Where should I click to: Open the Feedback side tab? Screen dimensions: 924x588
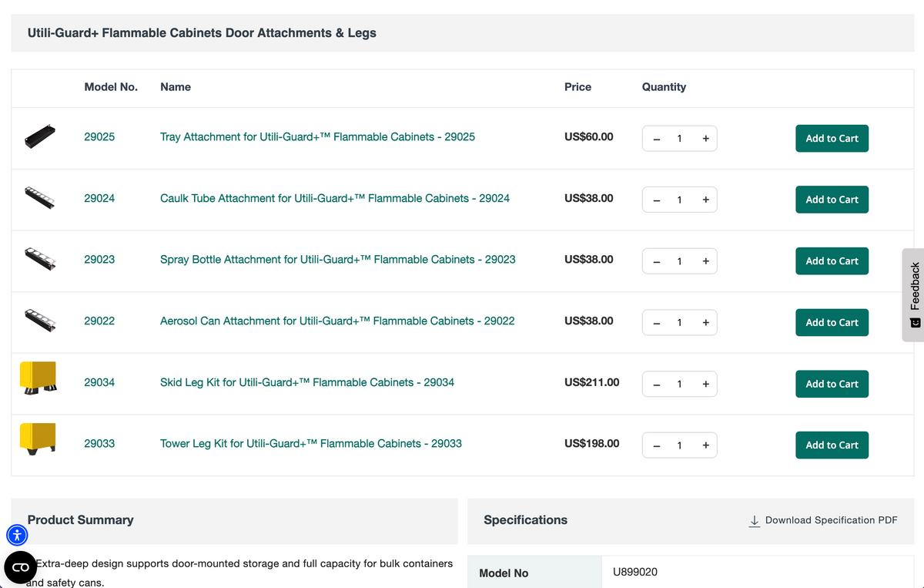tap(913, 295)
